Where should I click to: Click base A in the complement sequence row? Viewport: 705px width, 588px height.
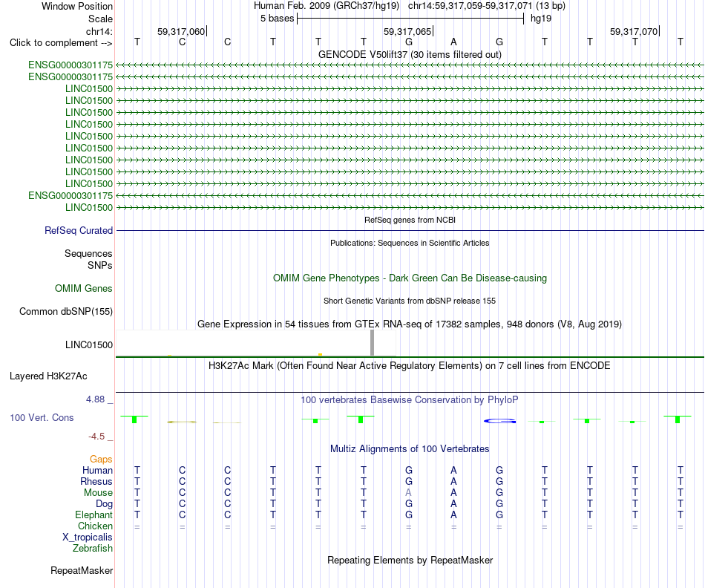point(453,42)
